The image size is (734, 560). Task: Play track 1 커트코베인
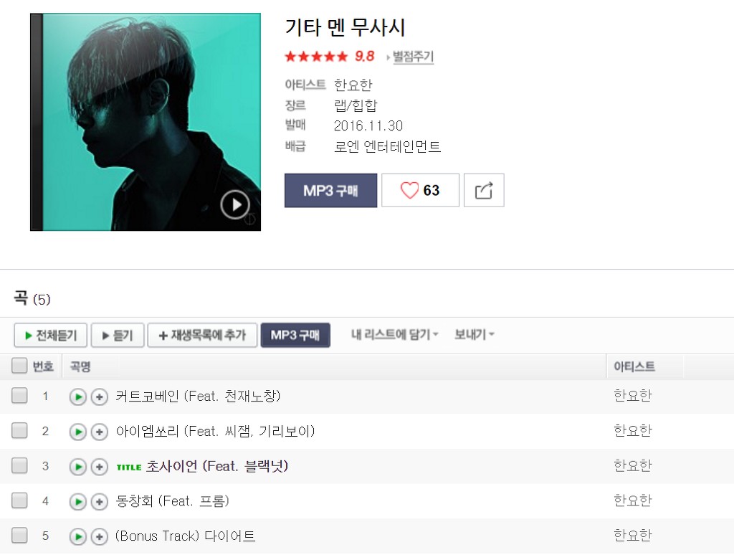77,397
